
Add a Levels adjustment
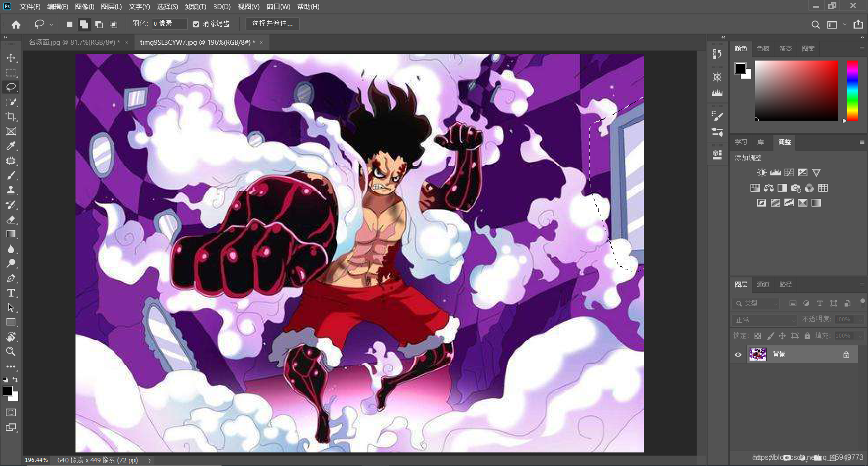coord(775,173)
